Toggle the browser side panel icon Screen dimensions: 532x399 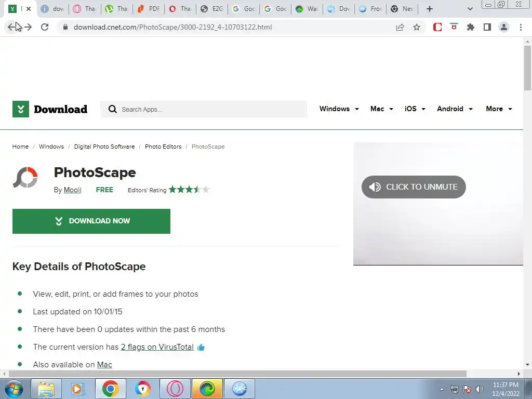click(x=487, y=27)
